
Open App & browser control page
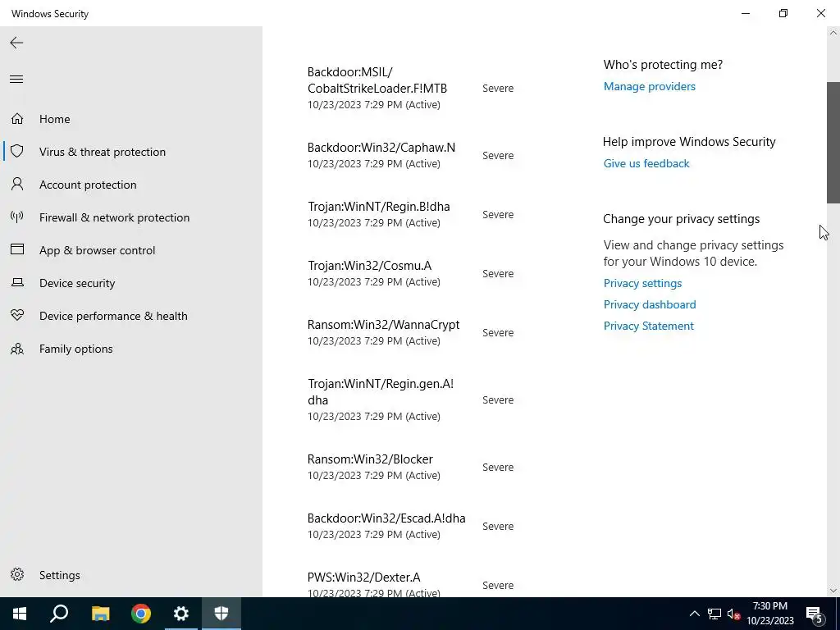[97, 250]
